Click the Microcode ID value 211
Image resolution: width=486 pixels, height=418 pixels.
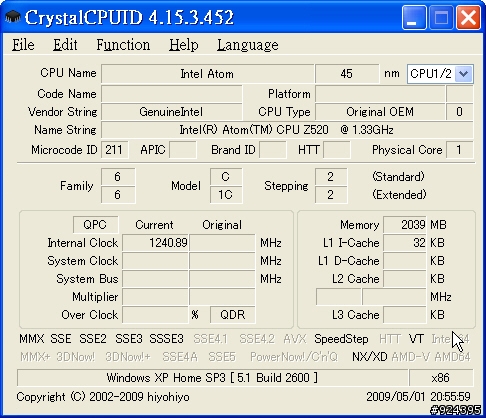coord(114,150)
